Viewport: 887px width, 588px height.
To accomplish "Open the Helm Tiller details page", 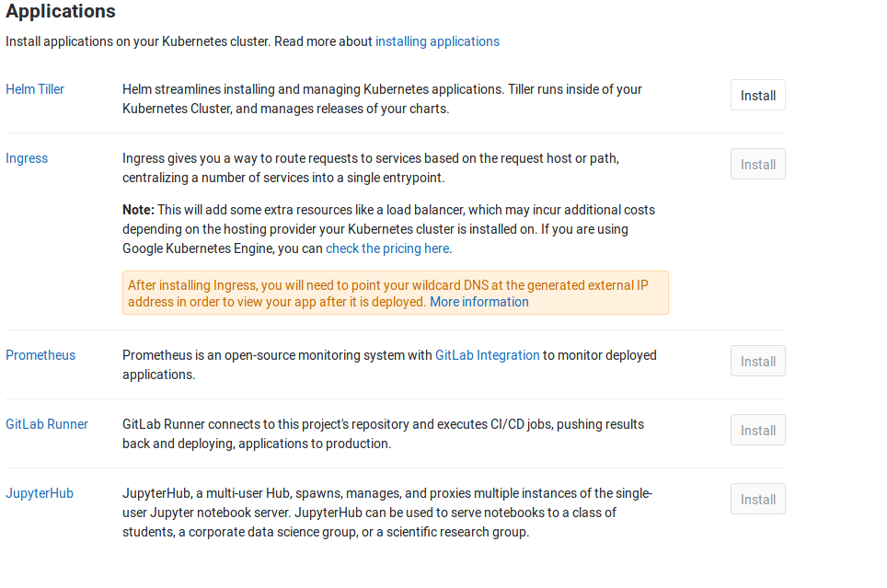I will coord(34,89).
